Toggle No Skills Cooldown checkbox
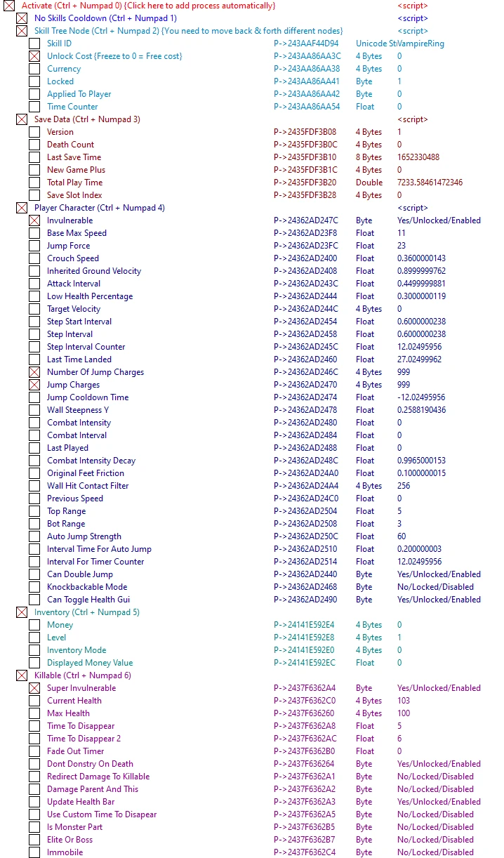Screen dimensions: 504x858 22,18
